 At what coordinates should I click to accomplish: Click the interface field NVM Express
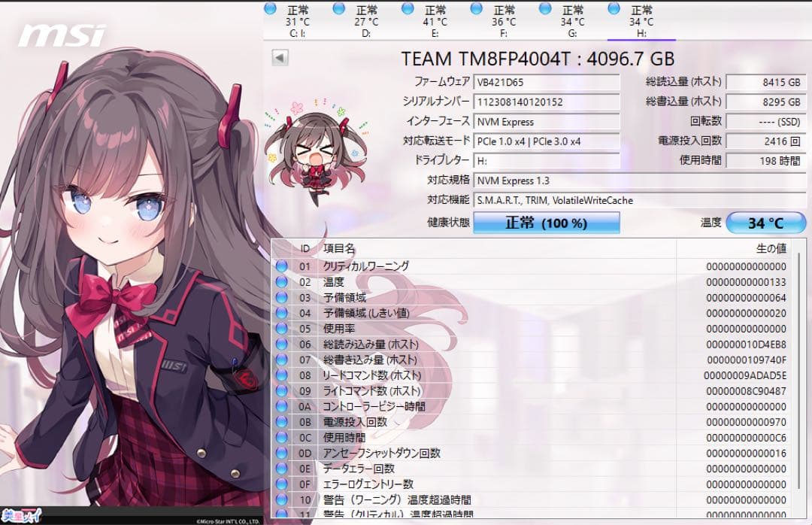click(x=547, y=121)
